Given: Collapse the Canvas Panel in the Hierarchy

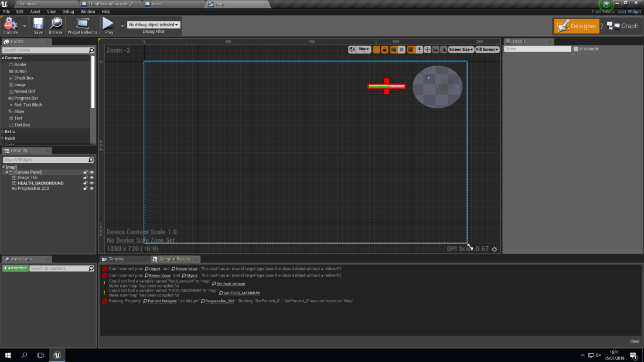Looking at the screenshot, I should pyautogui.click(x=7, y=172).
